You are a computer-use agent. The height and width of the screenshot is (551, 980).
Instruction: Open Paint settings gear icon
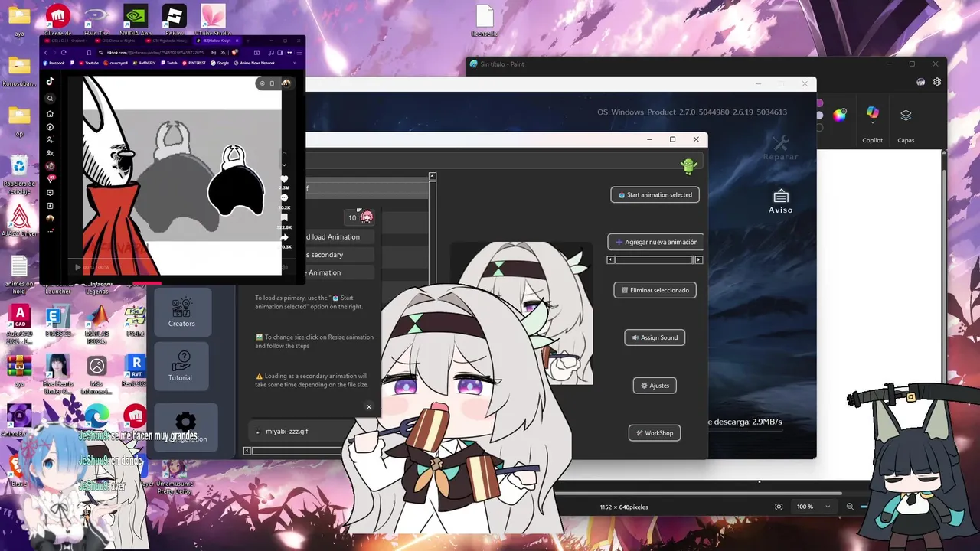(x=937, y=82)
